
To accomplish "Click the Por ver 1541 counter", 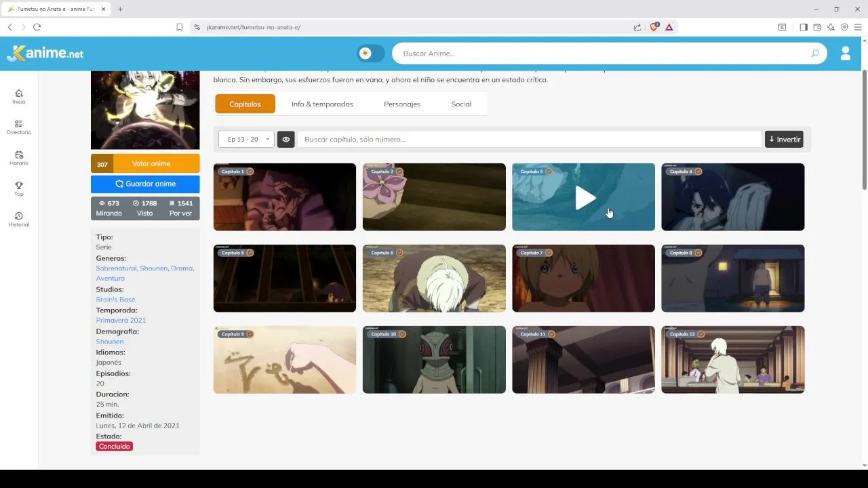I will [x=181, y=208].
